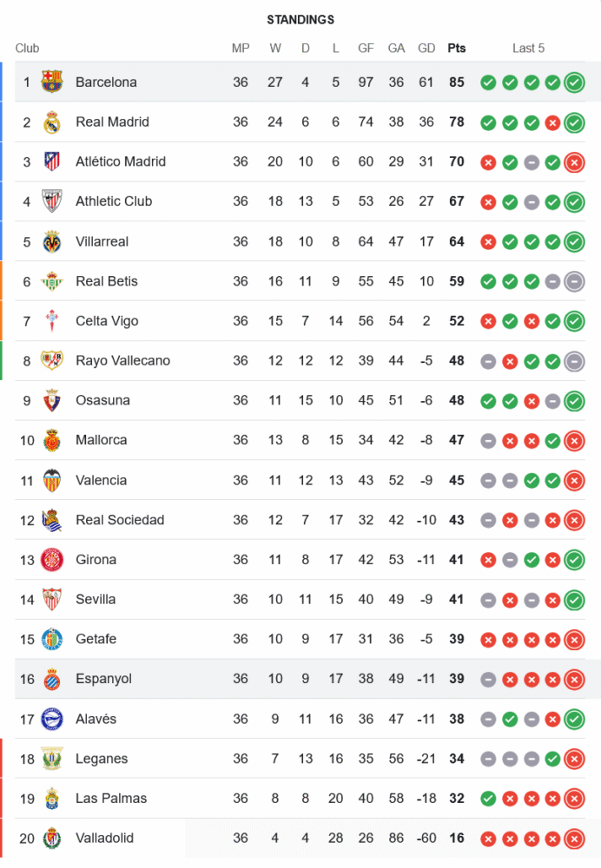The width and height of the screenshot is (601, 868).
Task: Click Real Betis's latest circled draw icon
Action: [573, 281]
